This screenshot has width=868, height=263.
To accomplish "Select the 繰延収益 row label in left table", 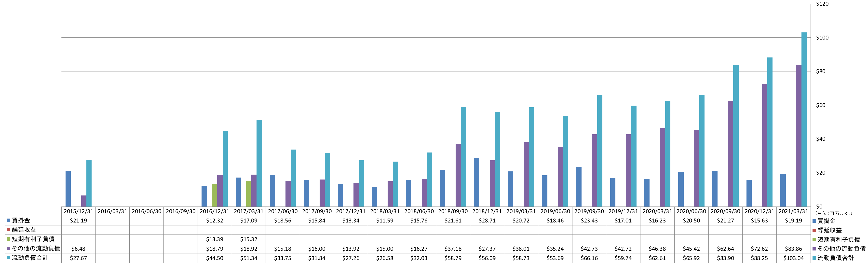I will (24, 230).
